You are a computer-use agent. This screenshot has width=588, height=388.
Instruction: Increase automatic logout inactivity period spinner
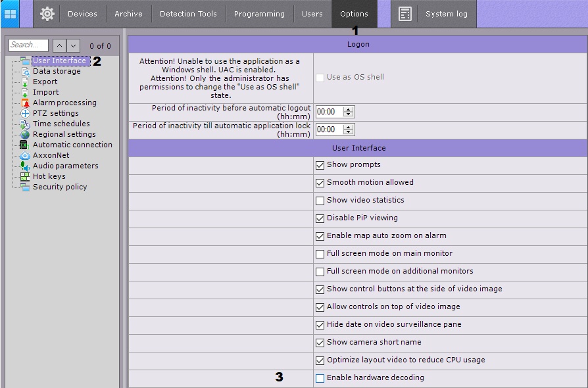pos(349,109)
